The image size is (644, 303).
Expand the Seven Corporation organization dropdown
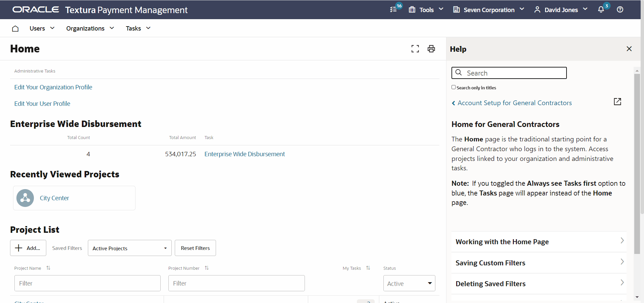(x=522, y=9)
